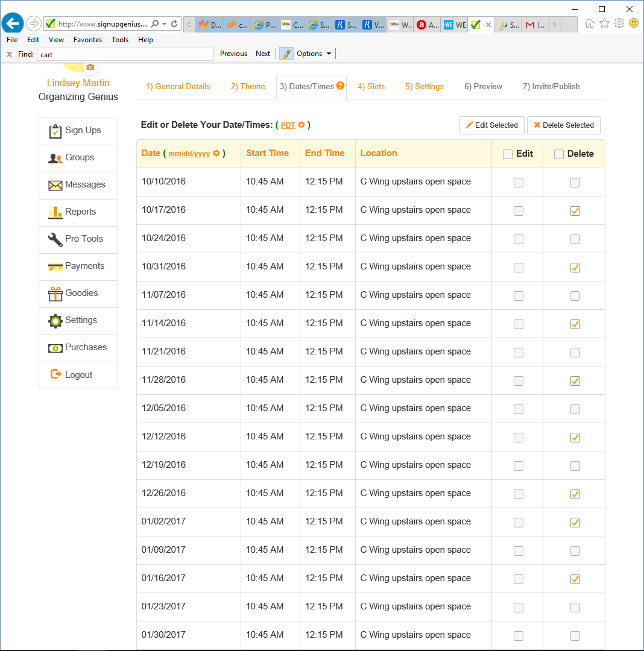644x651 pixels.
Task: Check Edit box for 10/10/2016 row
Action: [518, 183]
